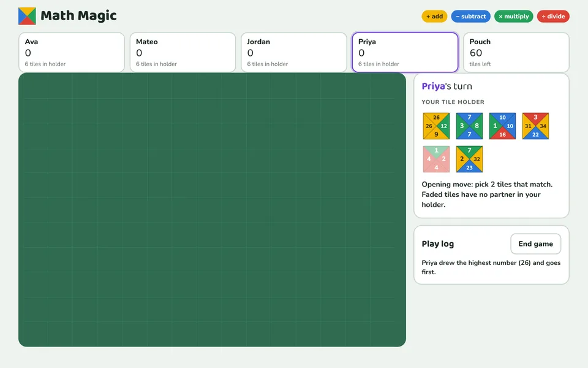588x368 pixels.
Task: Click the Math Magic logo icon
Action: click(27, 16)
